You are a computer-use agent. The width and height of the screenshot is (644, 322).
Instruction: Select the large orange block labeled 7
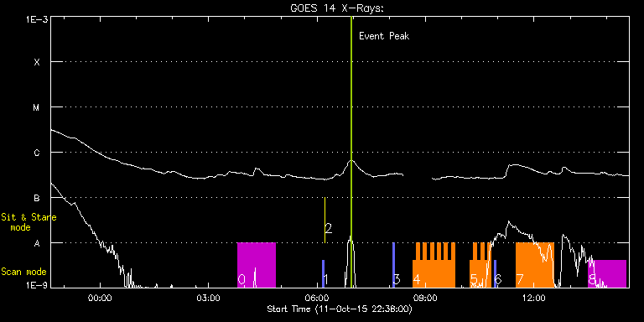click(x=535, y=265)
